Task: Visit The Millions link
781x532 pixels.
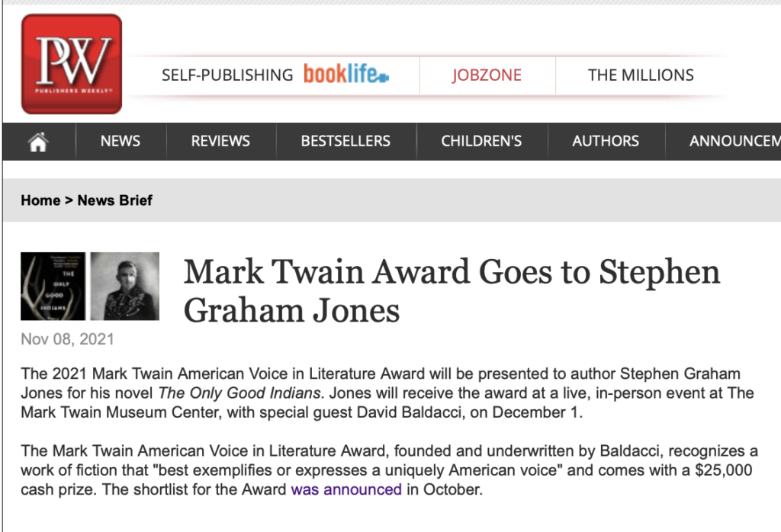Action: pyautogui.click(x=641, y=75)
